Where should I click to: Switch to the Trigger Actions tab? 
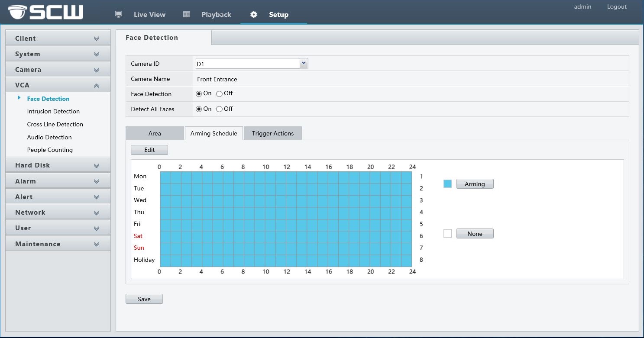[273, 133]
